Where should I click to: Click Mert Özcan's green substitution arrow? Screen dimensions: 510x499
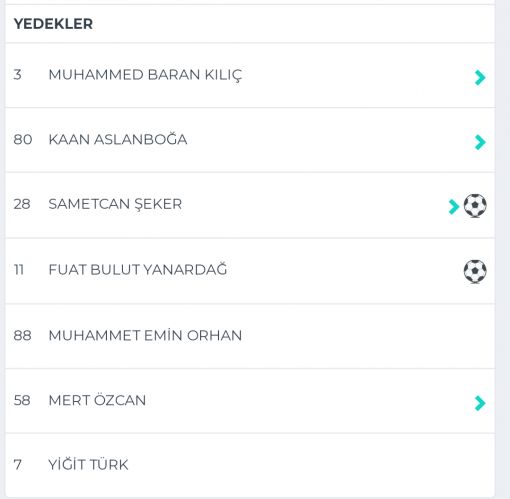(x=480, y=403)
